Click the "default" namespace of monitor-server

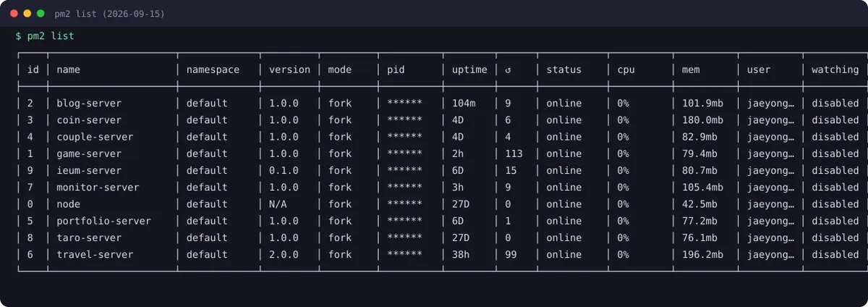207,187
